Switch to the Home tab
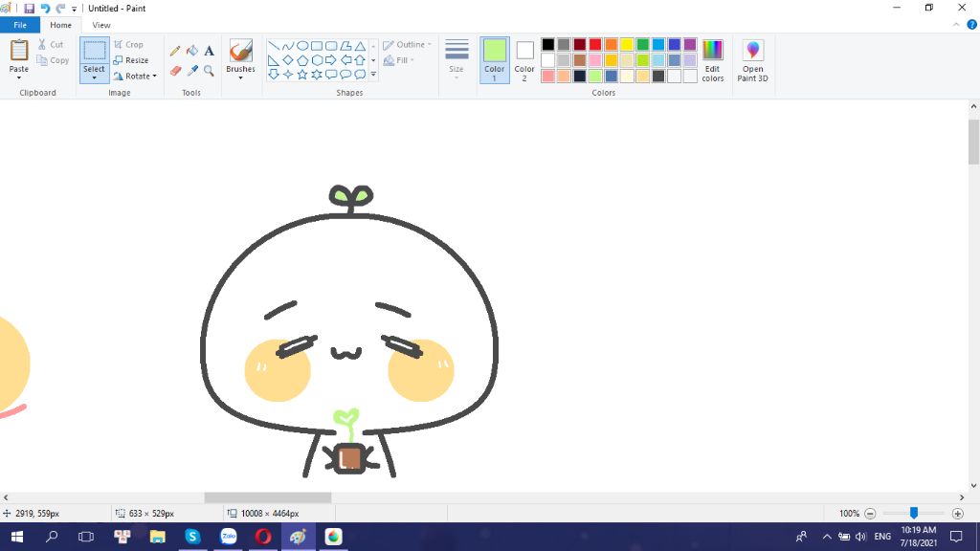Image resolution: width=980 pixels, height=551 pixels. pyautogui.click(x=60, y=25)
